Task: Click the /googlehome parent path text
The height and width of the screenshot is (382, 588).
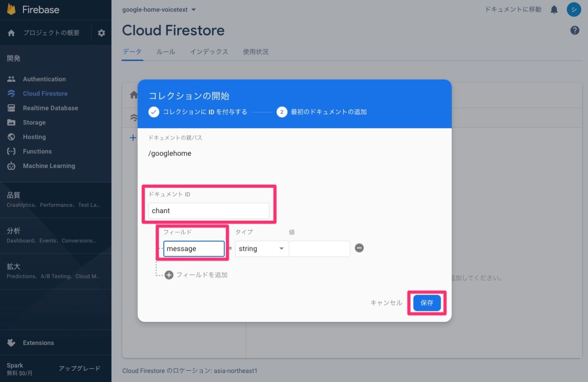Action: click(170, 153)
